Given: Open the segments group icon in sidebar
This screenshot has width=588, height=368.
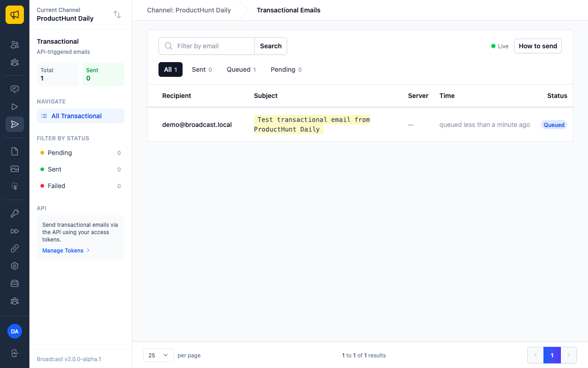Looking at the screenshot, I should point(15,62).
